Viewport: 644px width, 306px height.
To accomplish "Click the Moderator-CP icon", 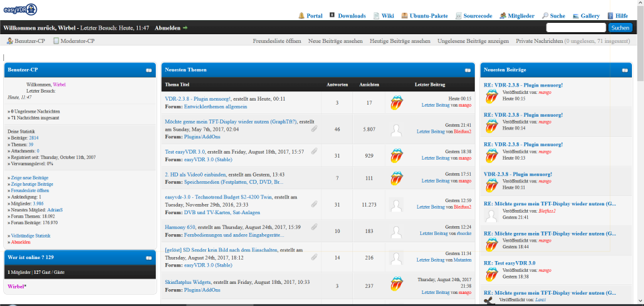I will coord(56,41).
